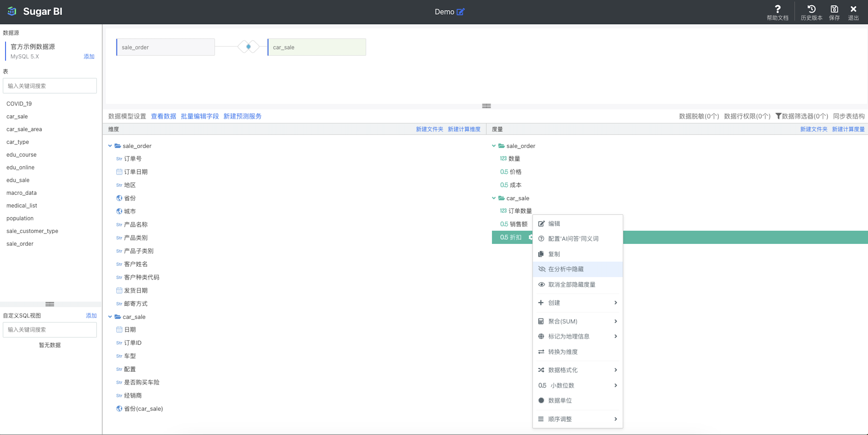Expand the 创建 submenu
The height and width of the screenshot is (435, 868).
pyautogui.click(x=578, y=303)
